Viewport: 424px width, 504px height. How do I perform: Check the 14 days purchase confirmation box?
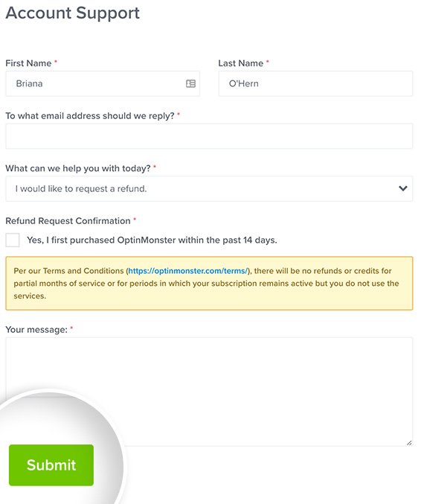tap(13, 240)
